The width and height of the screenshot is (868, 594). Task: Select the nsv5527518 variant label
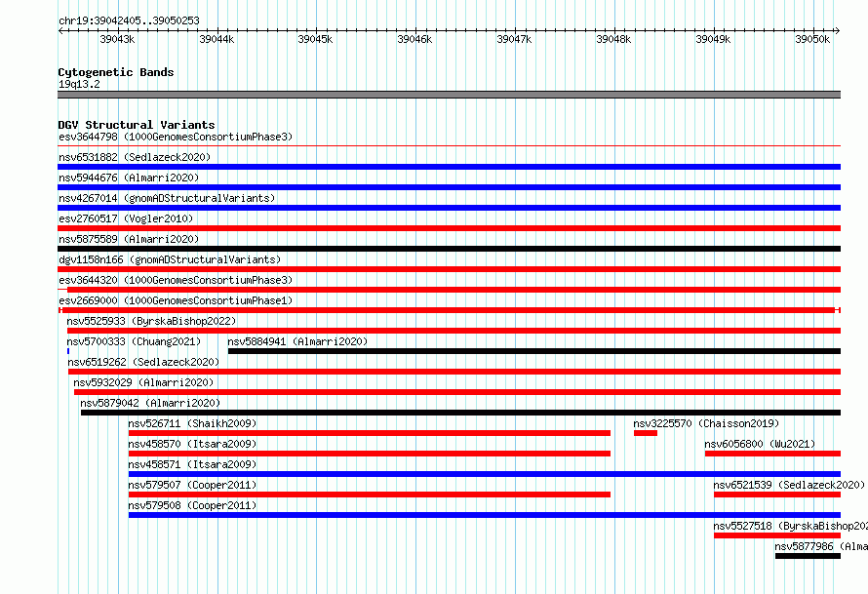pyautogui.click(x=790, y=526)
